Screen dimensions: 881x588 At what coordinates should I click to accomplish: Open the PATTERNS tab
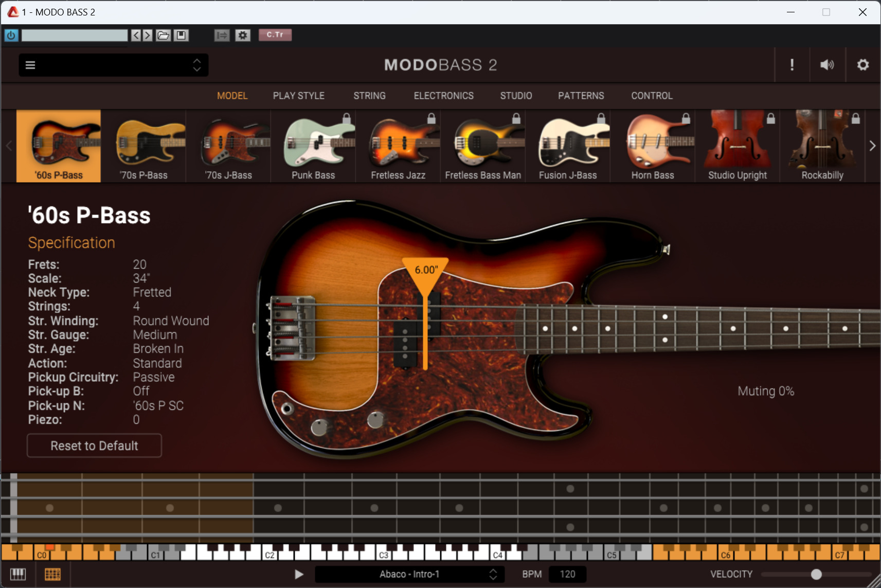(581, 96)
